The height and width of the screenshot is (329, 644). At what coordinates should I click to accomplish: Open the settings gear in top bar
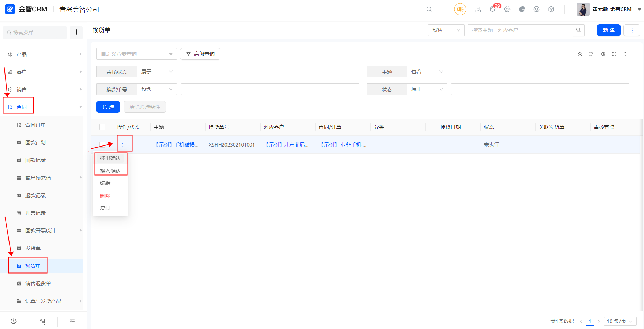507,9
